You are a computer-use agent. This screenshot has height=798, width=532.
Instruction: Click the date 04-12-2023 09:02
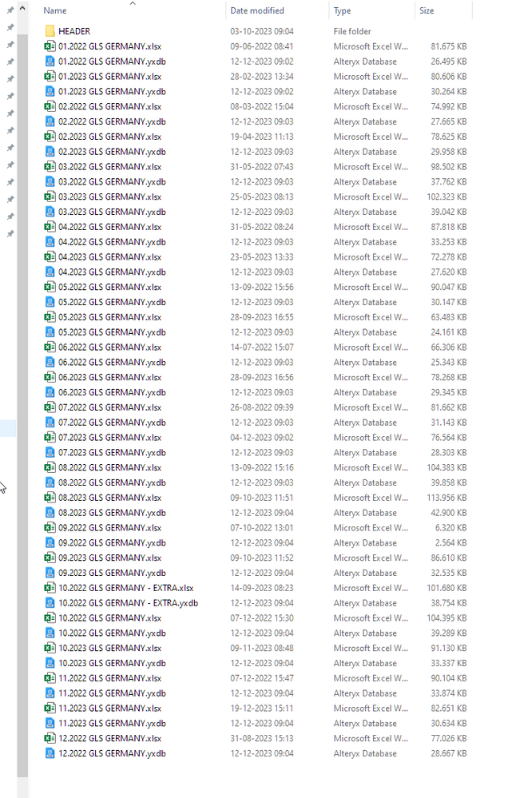262,437
